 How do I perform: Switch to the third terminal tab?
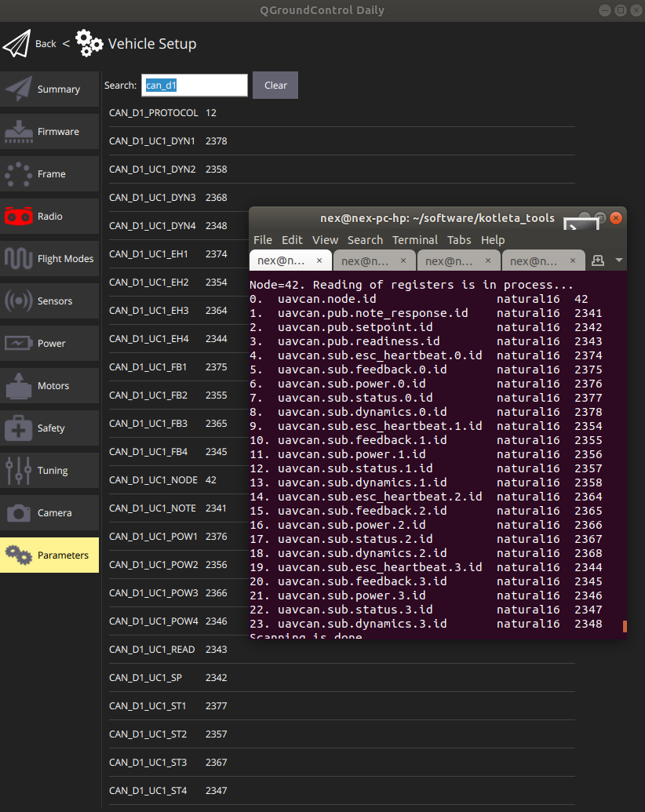(x=458, y=260)
